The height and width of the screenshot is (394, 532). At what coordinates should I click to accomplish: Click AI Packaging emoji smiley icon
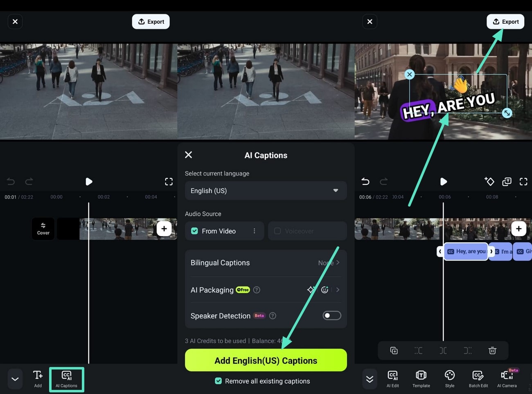click(325, 290)
